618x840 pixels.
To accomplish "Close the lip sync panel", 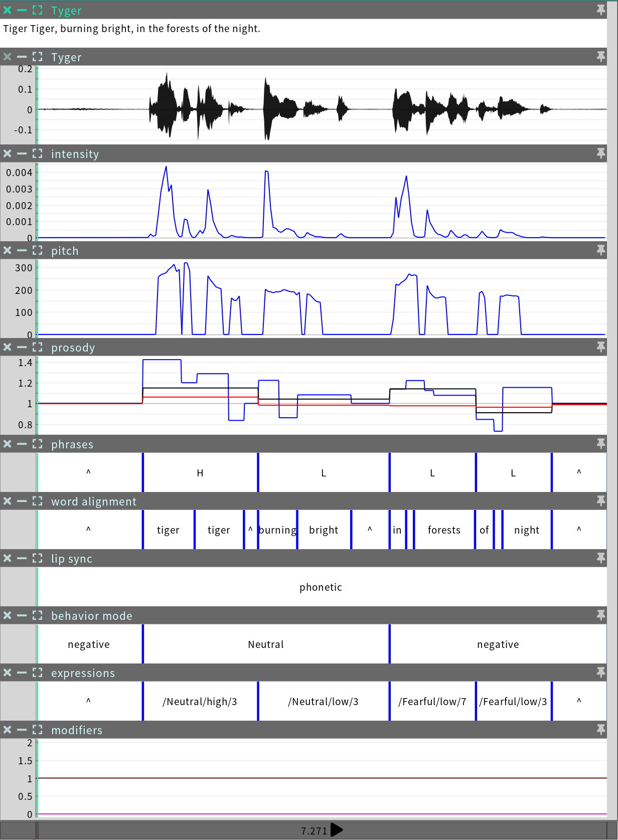I will click(x=7, y=558).
